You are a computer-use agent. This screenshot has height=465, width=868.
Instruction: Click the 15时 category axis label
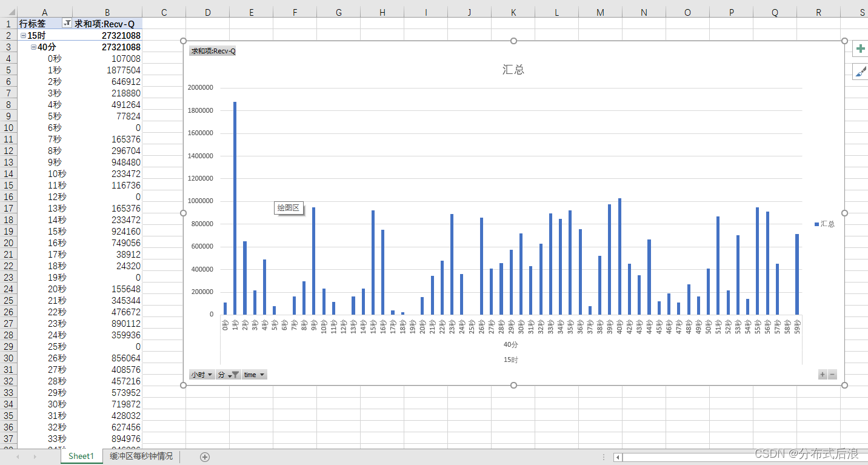pos(511,360)
